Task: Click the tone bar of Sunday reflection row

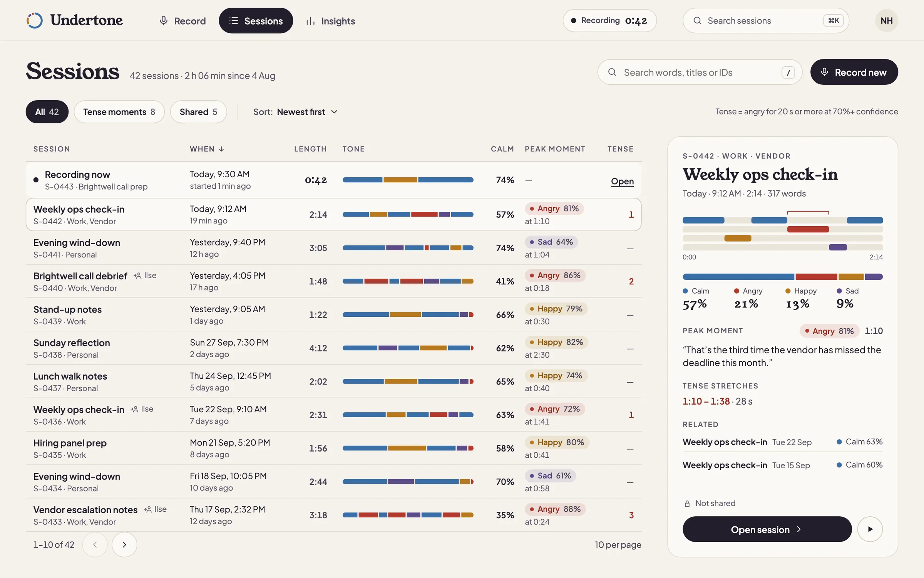Action: [x=408, y=348]
